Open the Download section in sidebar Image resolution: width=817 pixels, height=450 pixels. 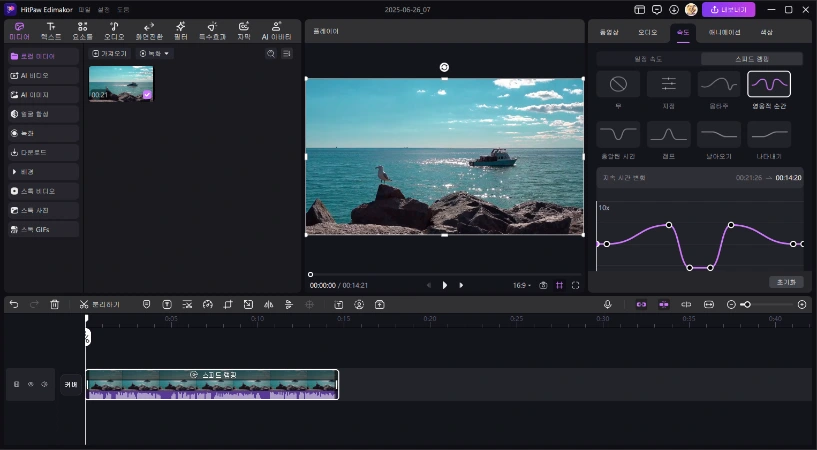[x=43, y=153]
